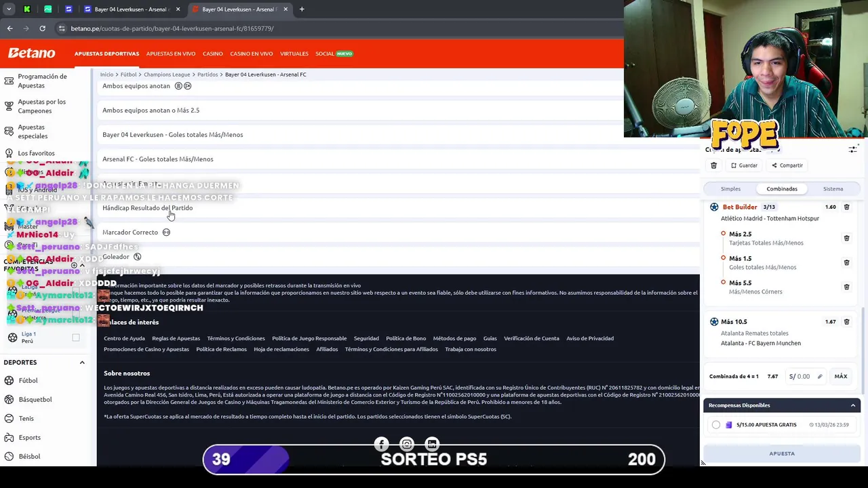Click the Programación de Apuestas sidebar icon

[x=9, y=81]
